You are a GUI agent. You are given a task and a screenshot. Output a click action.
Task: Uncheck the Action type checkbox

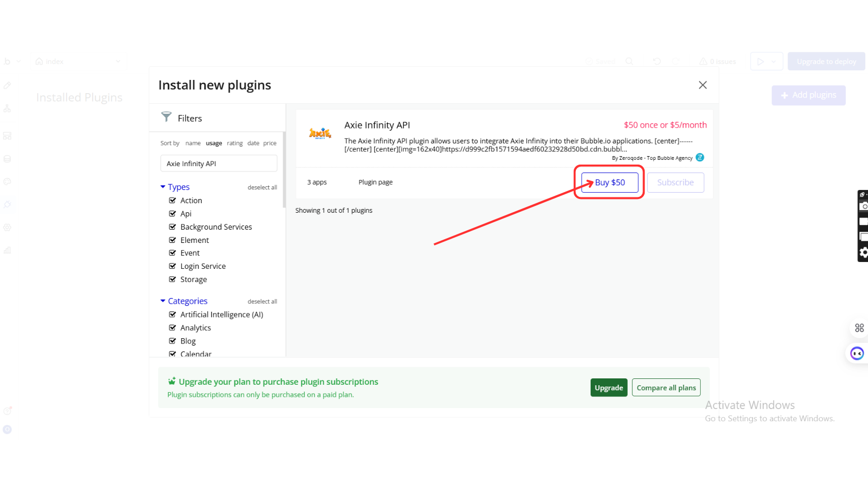[x=173, y=201]
